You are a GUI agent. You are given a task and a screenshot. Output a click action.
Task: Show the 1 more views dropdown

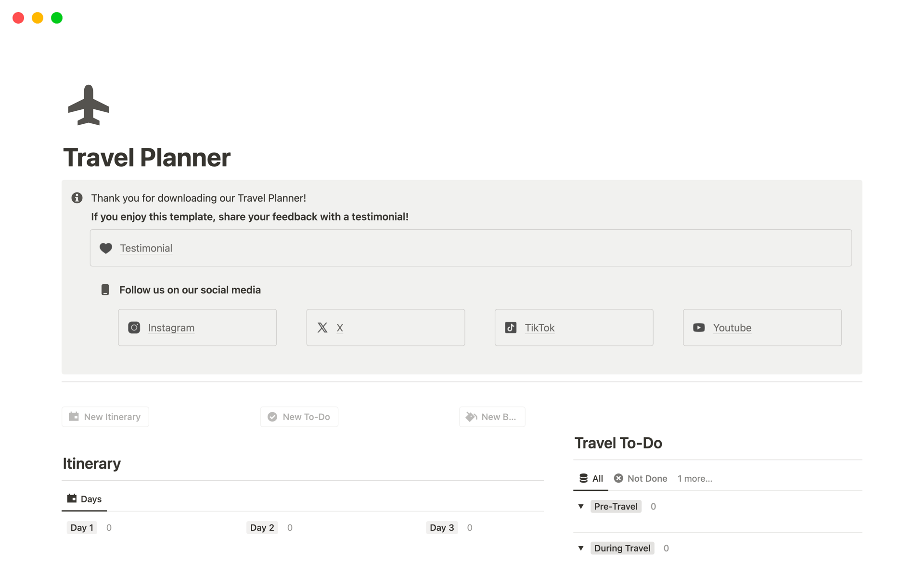pyautogui.click(x=694, y=478)
